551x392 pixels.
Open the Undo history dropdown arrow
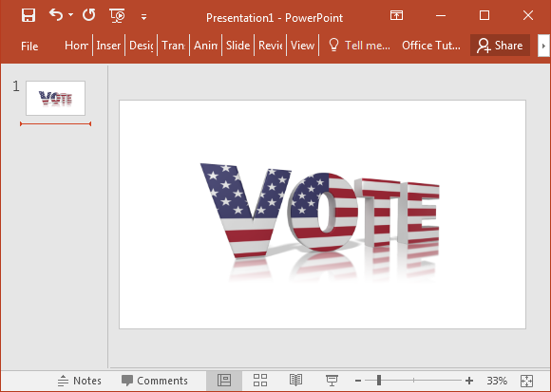(71, 15)
